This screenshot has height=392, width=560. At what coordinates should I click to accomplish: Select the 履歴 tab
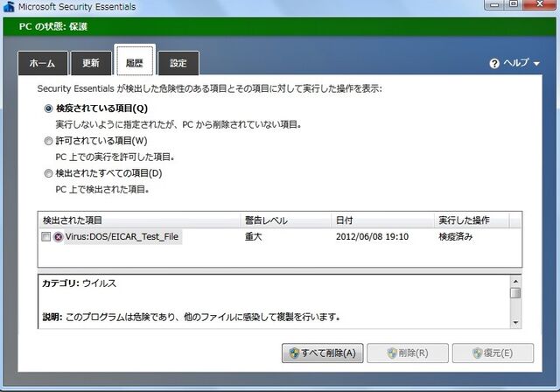click(x=135, y=60)
